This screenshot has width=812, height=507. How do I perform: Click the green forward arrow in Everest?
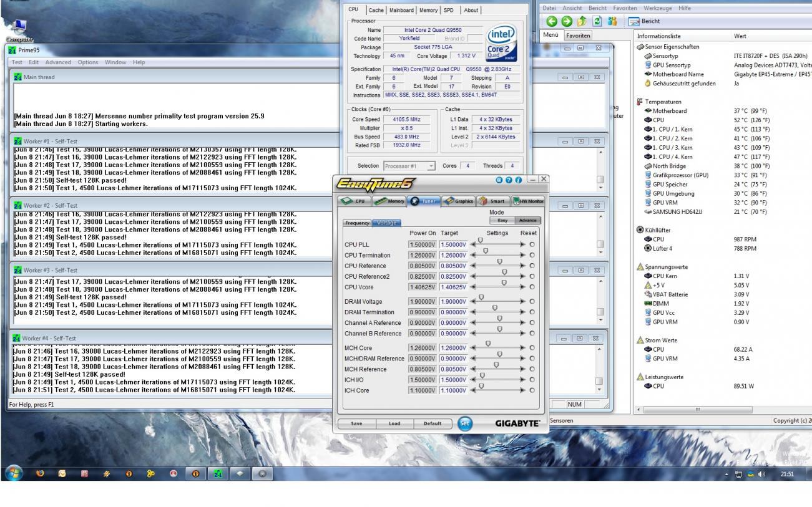tap(567, 21)
